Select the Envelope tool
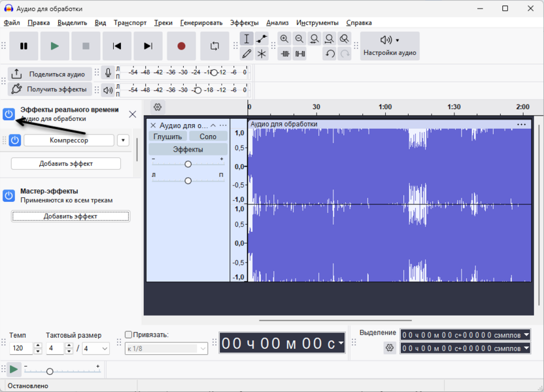The height and width of the screenshot is (392, 544). coord(262,39)
